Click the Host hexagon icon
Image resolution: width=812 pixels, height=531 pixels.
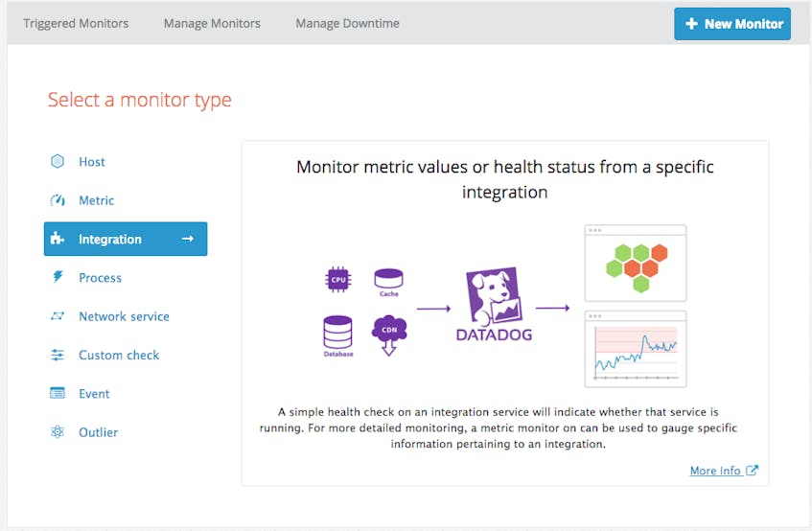[58, 161]
